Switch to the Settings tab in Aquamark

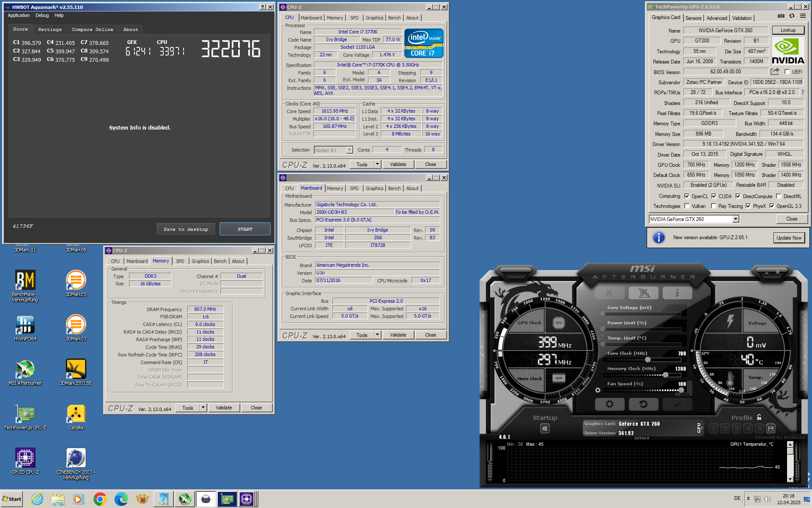(49, 29)
